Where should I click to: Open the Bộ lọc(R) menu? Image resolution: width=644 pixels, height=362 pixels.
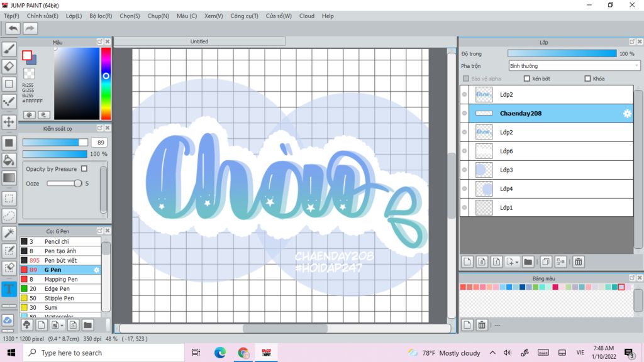tap(101, 16)
